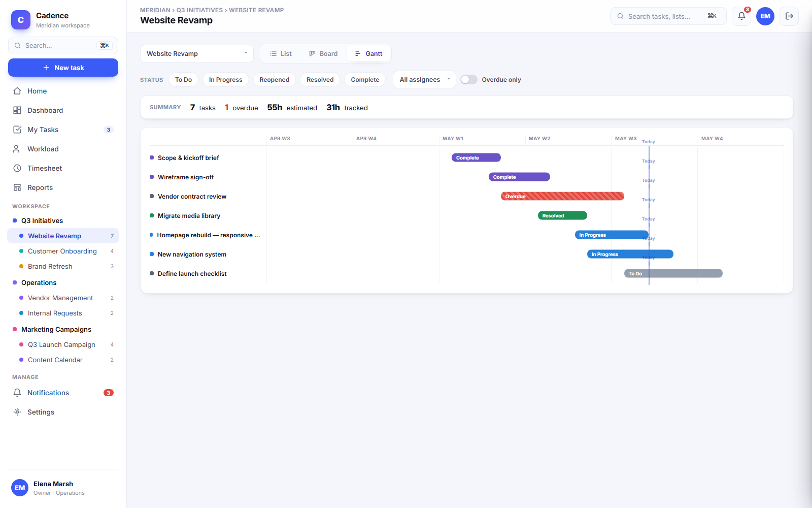Screen dimensions: 812x508
Task: Click the My Tasks checkbox icon
Action: [x=17, y=130]
